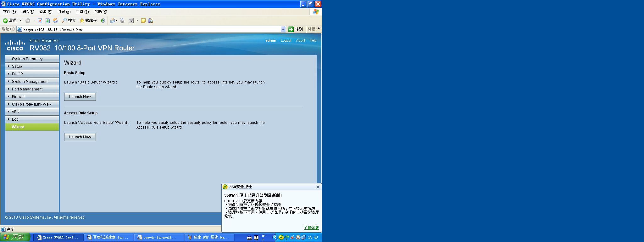This screenshot has width=644, height=242.
Task: Switch to 新建 BMP 图像 taskbar item
Action: [209, 238]
